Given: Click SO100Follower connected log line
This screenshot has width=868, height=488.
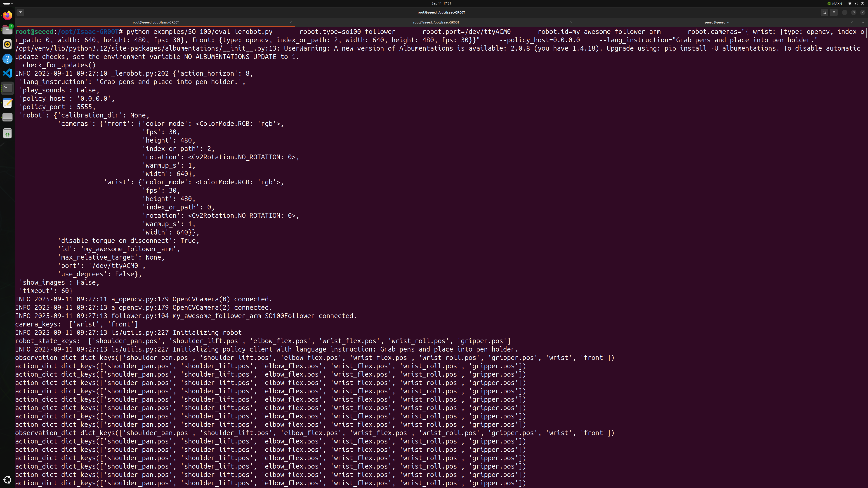Looking at the screenshot, I should point(186,316).
